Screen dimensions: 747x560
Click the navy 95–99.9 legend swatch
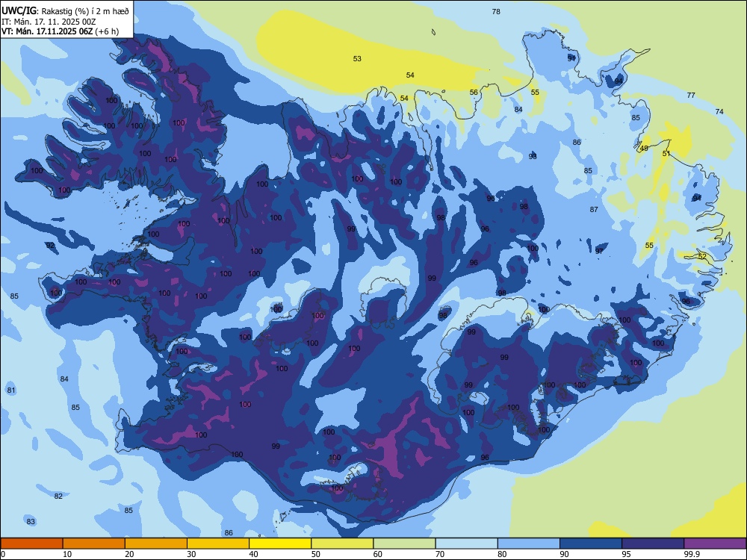(653, 544)
